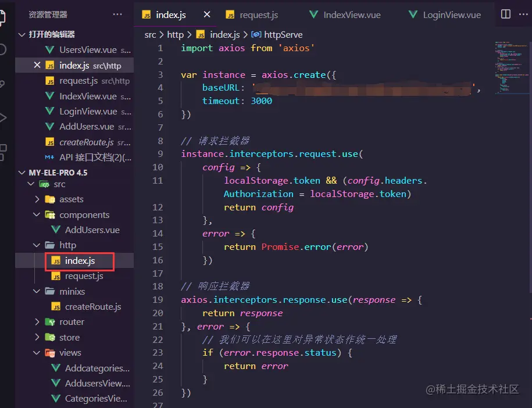Screen dimensions: 532x408
Task: Open AddUsers.vue under components folder
Action: pos(74,230)
